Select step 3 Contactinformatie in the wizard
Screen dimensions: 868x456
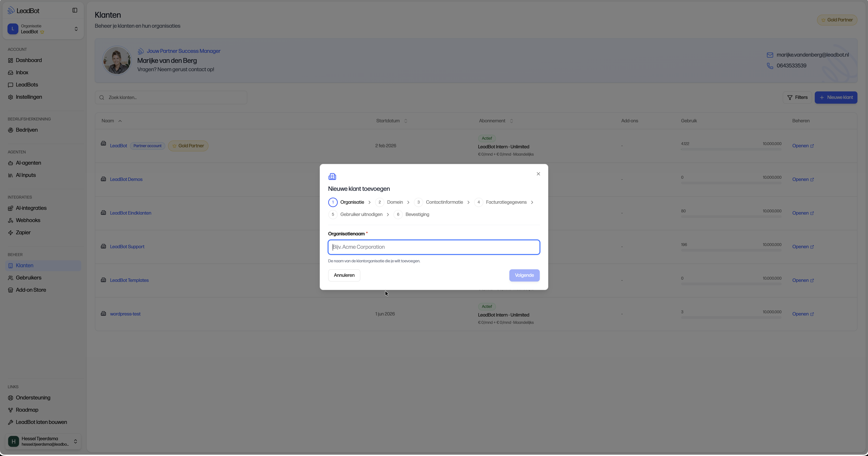(438, 202)
